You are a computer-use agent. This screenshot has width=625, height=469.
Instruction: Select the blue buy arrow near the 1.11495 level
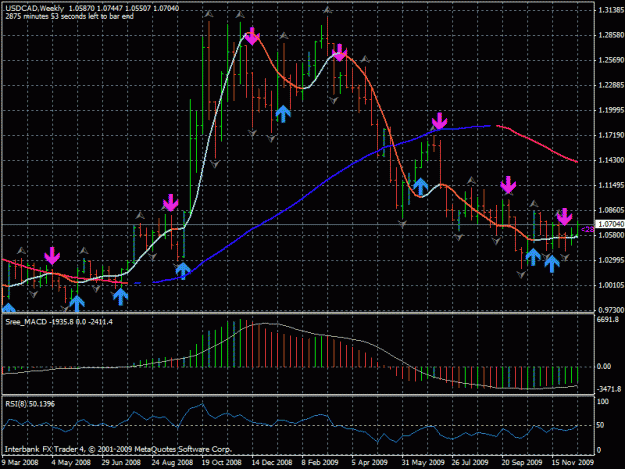click(x=421, y=187)
